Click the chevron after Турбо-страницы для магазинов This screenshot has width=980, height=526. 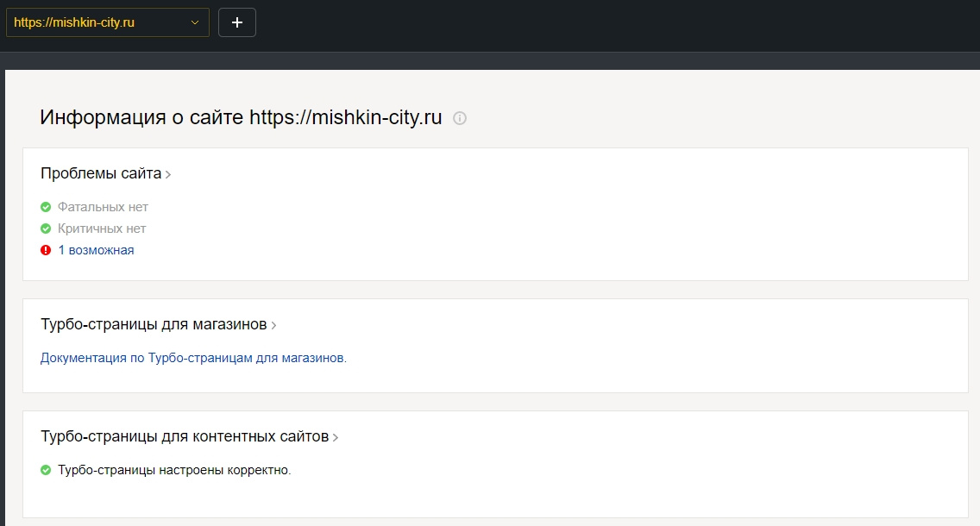point(273,326)
